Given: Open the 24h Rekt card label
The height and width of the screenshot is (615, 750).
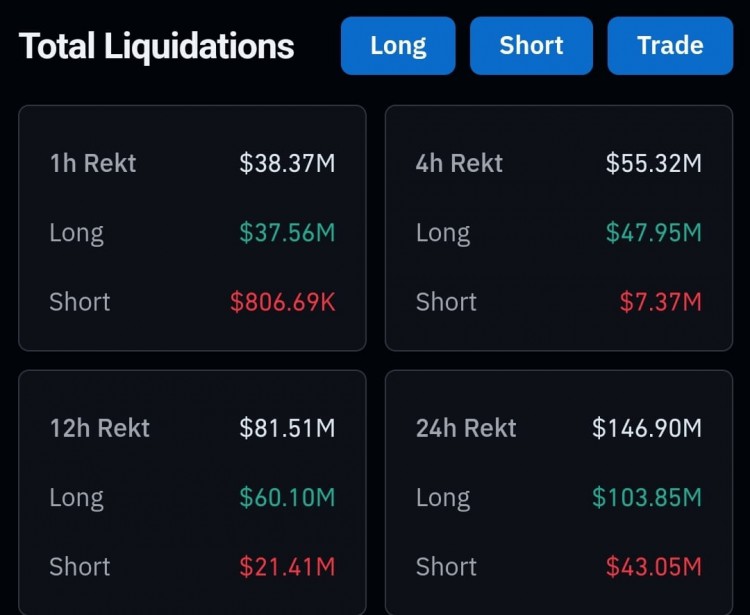Looking at the screenshot, I should click(x=466, y=428).
